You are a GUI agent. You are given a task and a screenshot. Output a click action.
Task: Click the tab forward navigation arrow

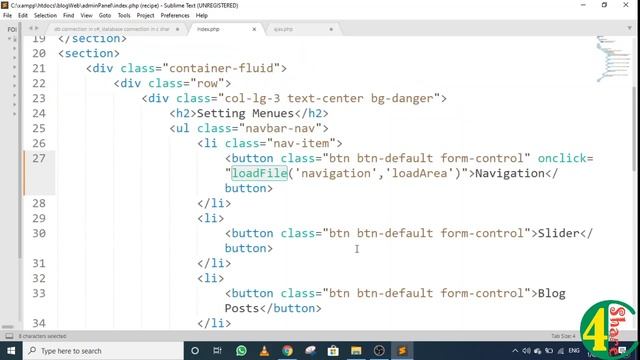point(37,28)
